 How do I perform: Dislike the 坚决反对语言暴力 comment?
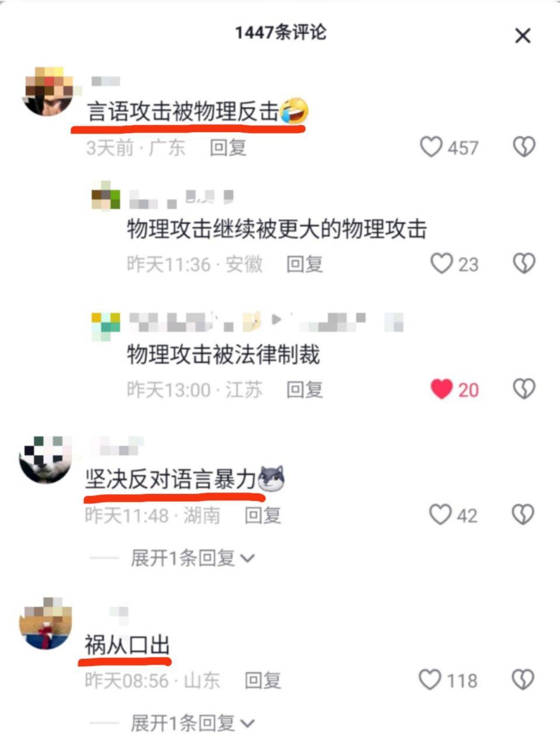[x=523, y=515]
